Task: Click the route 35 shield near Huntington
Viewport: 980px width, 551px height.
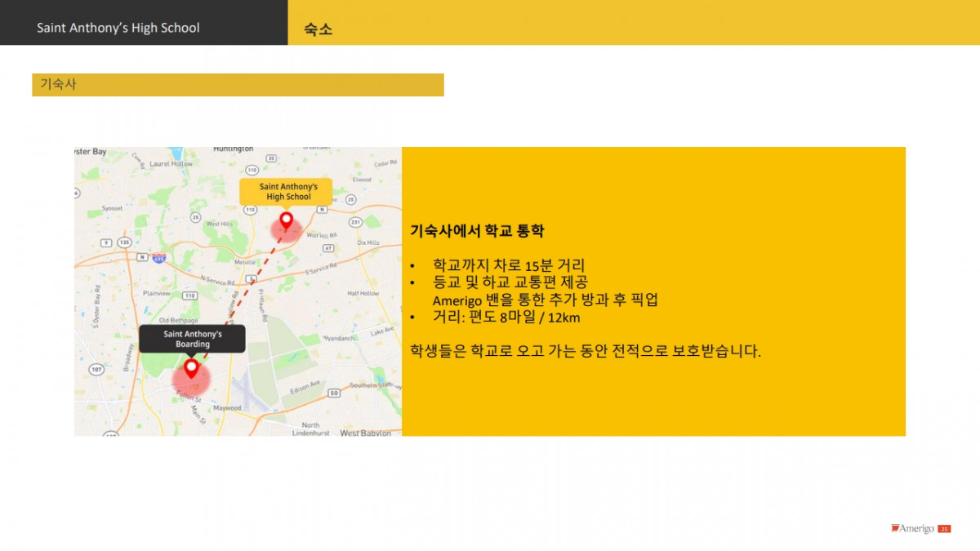Action: click(271, 158)
